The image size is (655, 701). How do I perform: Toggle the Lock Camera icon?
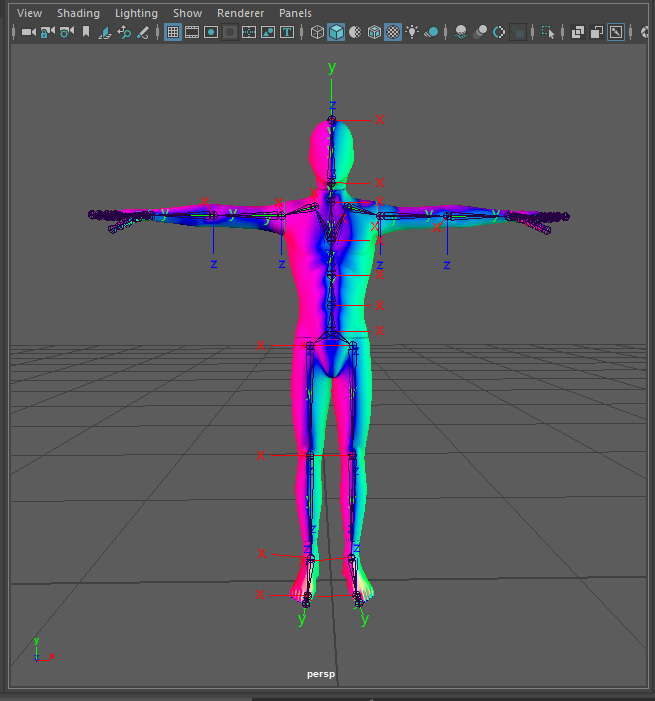47,32
